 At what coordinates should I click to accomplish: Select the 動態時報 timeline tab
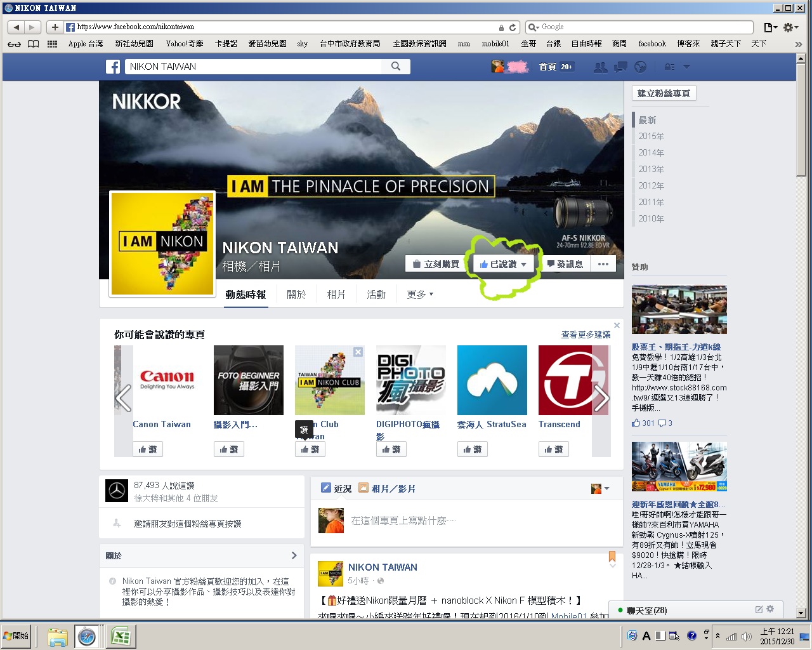pos(246,295)
